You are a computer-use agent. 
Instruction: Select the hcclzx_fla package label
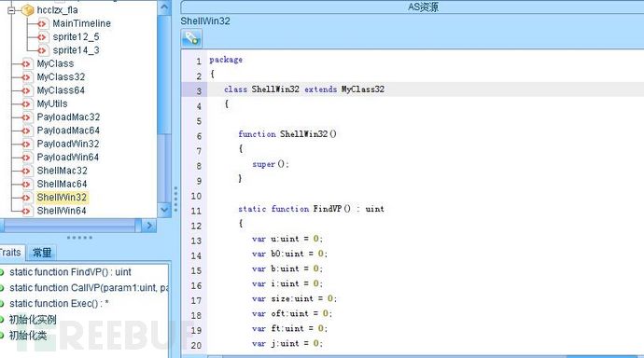coord(58,10)
